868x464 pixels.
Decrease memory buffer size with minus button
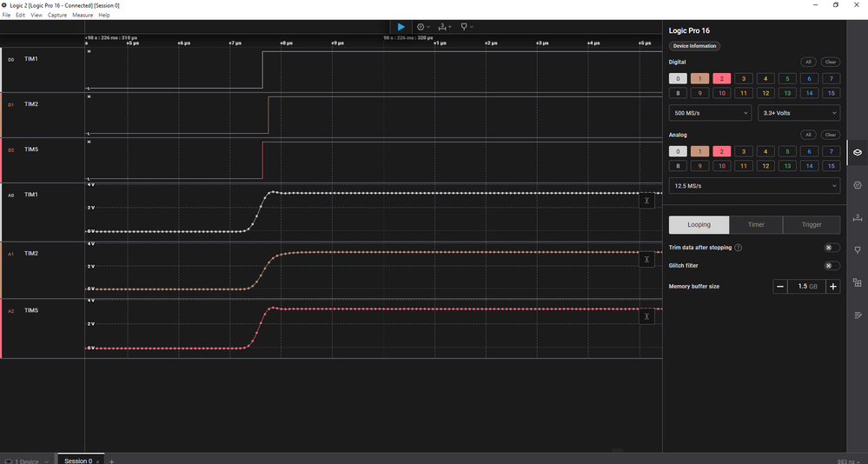[x=780, y=286]
